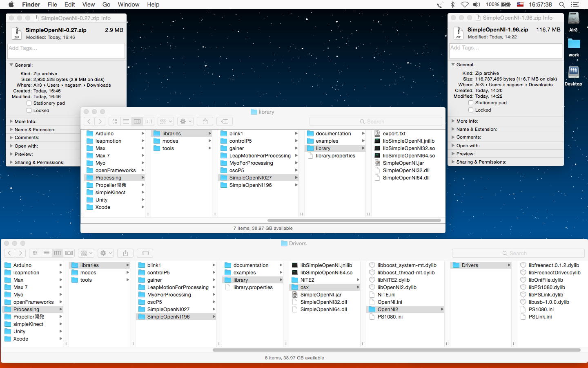This screenshot has height=368, width=588.
Task: Enable Locked for SimpleOpenNI-0.27.zip
Action: pos(29,110)
